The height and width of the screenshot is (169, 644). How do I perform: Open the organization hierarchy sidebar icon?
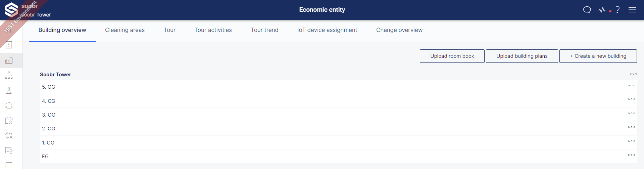click(x=9, y=75)
